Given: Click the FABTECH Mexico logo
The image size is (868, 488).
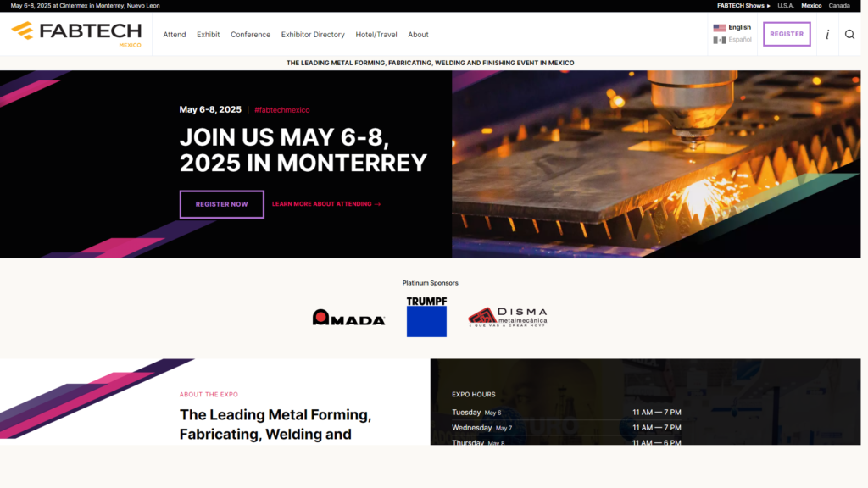Looking at the screenshot, I should [76, 34].
